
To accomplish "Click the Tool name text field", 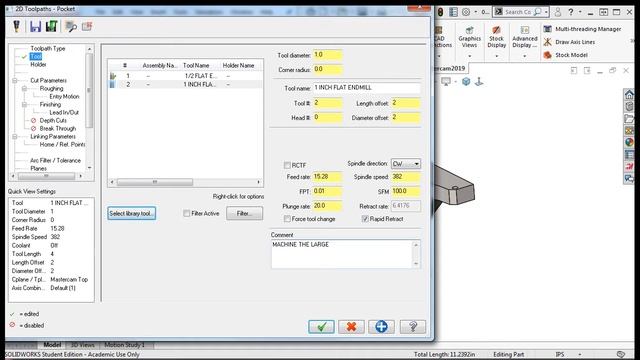I will (x=367, y=88).
